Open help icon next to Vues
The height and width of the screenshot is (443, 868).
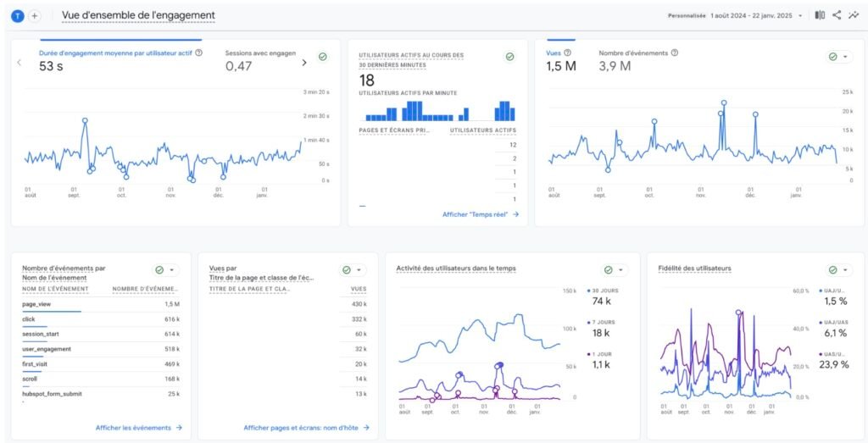[567, 53]
